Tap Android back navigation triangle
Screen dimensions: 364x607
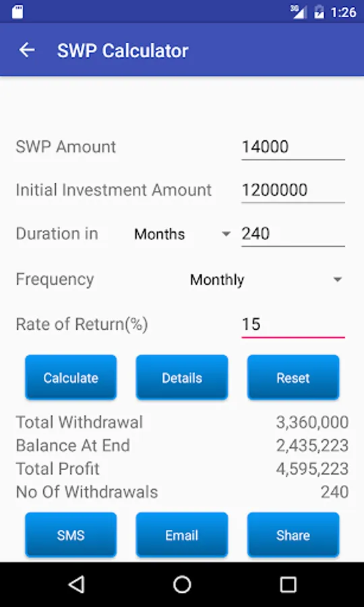75,584
